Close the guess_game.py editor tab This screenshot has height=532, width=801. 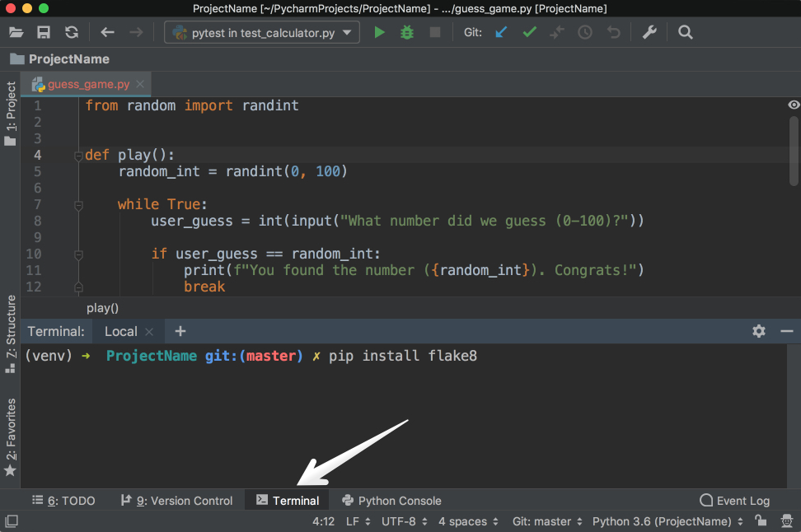tap(141, 84)
